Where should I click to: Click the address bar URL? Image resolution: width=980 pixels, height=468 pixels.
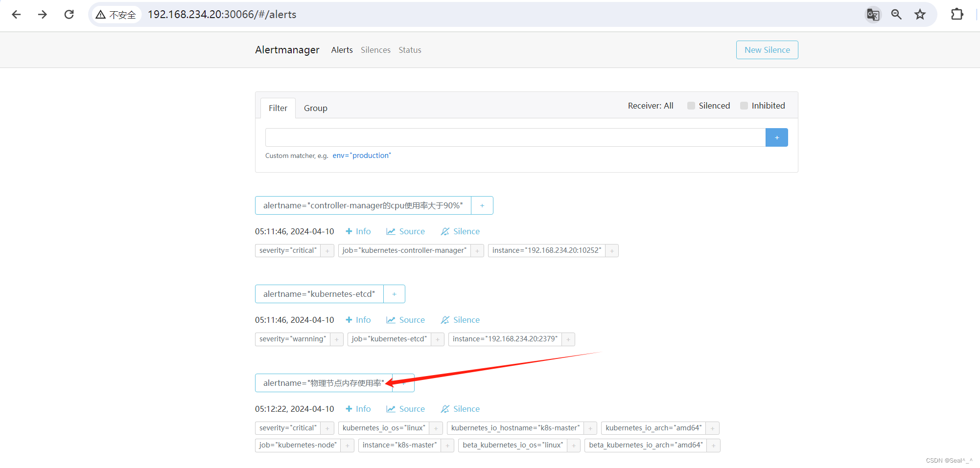tap(222, 15)
